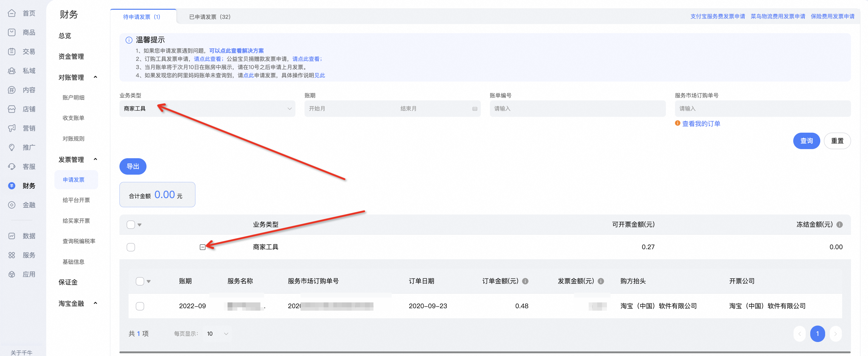
Task: Click the 重置 reset button
Action: click(x=837, y=141)
